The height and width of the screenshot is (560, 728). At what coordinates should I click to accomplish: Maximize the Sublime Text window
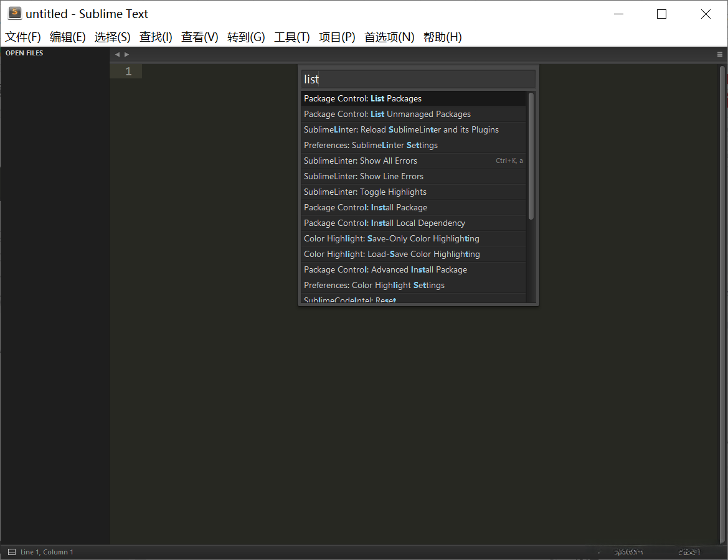661,14
